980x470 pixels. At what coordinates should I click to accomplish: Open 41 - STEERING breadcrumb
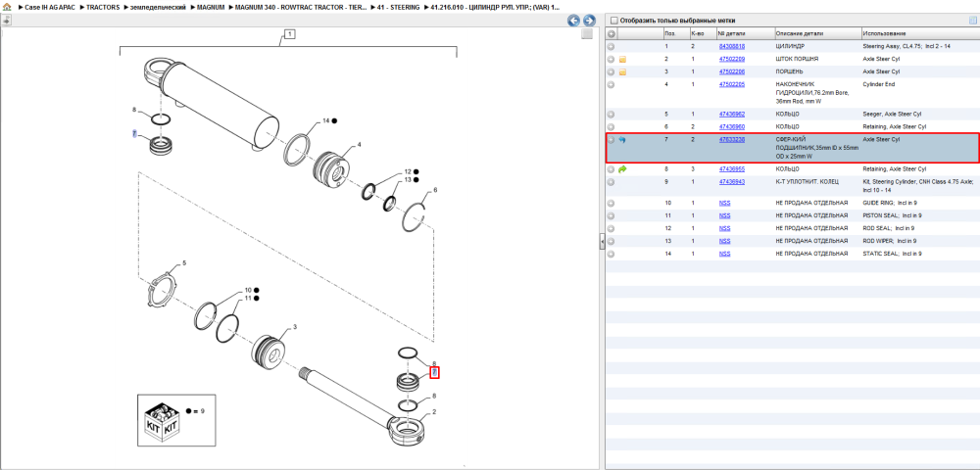[x=399, y=7]
